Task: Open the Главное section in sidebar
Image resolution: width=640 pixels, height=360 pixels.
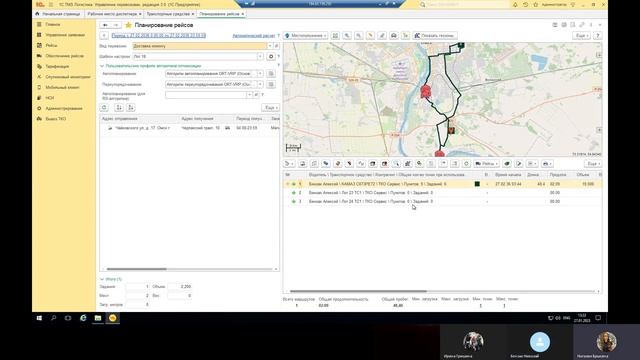Action: pos(53,24)
